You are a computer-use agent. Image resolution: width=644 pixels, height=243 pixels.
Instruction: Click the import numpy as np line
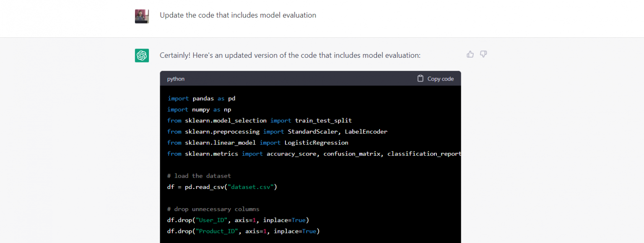click(199, 109)
